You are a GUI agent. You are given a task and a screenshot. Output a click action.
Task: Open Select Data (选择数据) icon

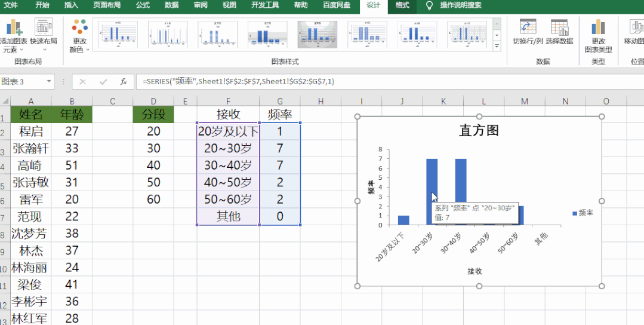[x=559, y=27]
